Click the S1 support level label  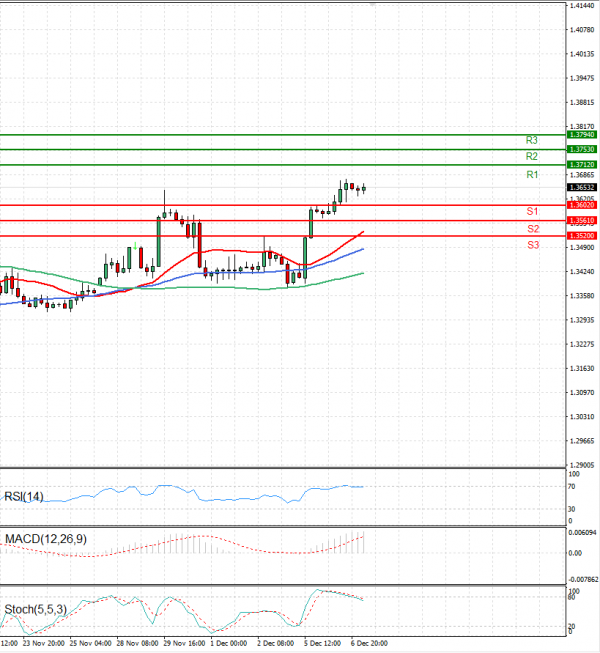(533, 212)
